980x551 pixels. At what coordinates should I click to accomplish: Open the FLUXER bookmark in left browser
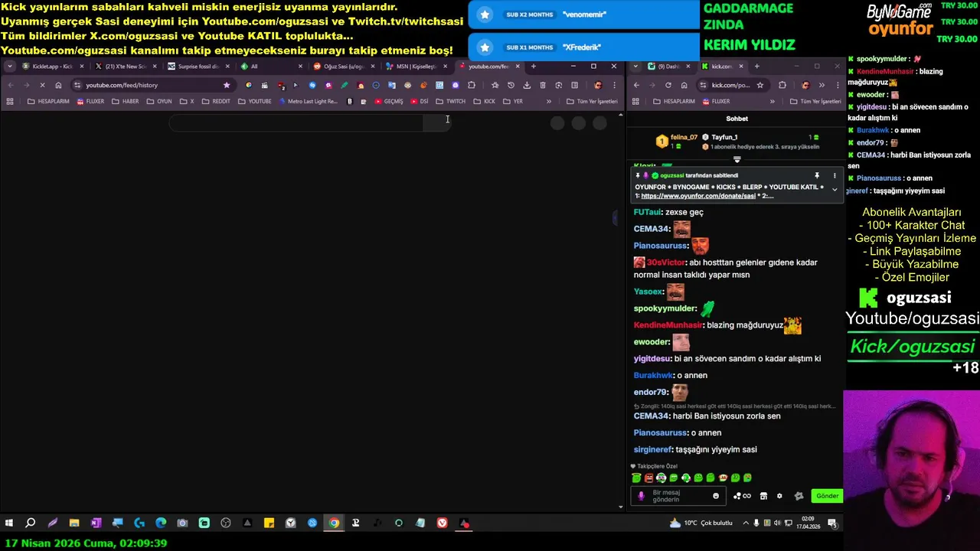pyautogui.click(x=90, y=101)
